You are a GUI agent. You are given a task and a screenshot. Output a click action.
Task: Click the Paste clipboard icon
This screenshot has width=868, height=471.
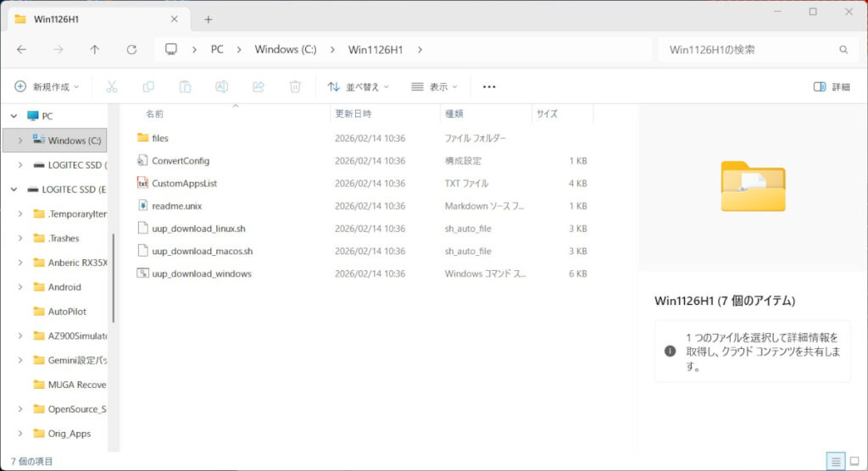(185, 86)
